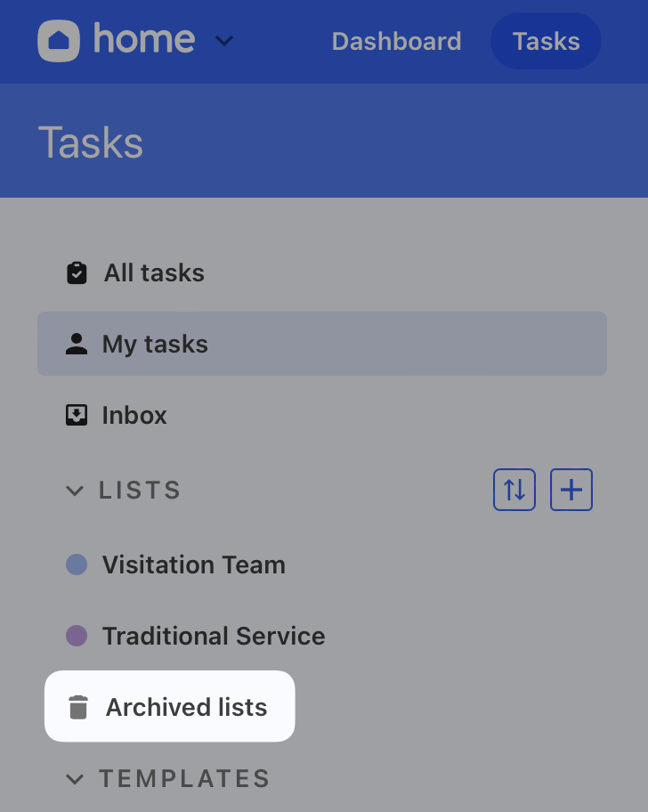Click the Traditional Service purple dot
Viewport: 648px width, 812px height.
tap(77, 636)
